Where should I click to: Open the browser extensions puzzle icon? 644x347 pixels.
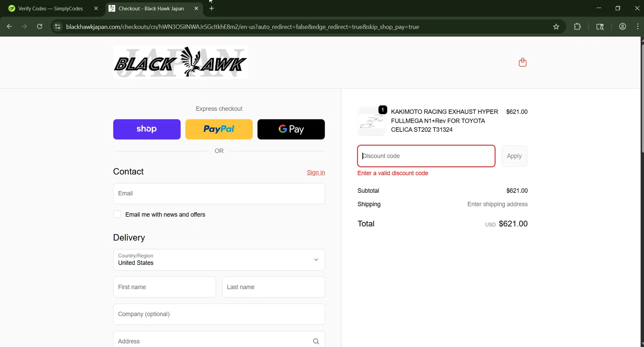577,27
